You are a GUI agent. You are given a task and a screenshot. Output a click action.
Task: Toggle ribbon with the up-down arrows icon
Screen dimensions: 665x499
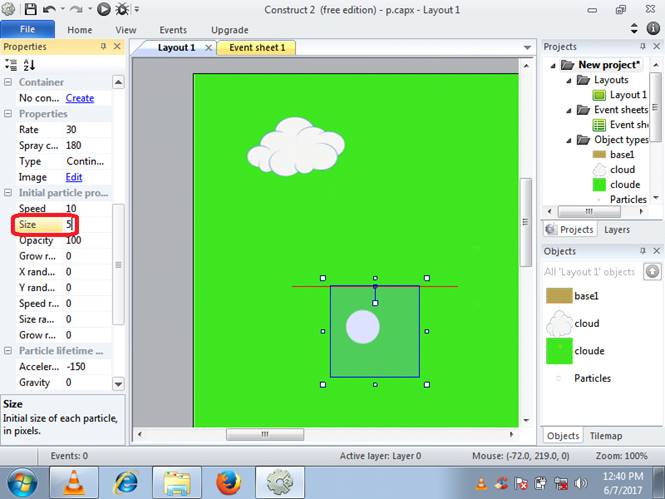point(634,28)
